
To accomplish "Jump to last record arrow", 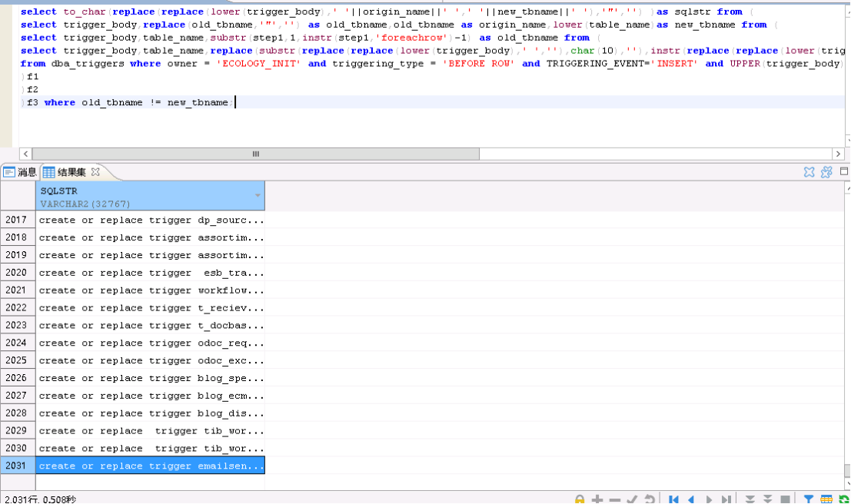I will coord(726,499).
